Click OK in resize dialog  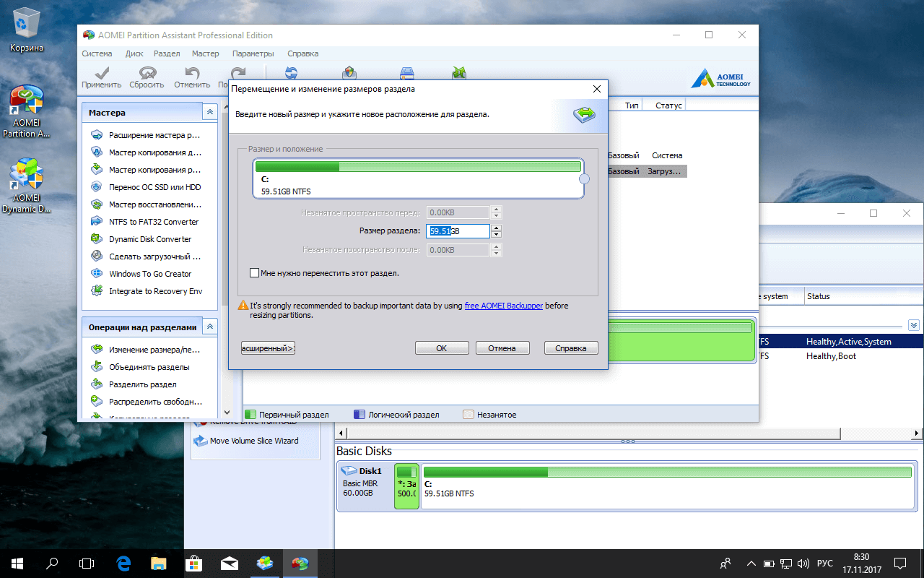point(442,348)
